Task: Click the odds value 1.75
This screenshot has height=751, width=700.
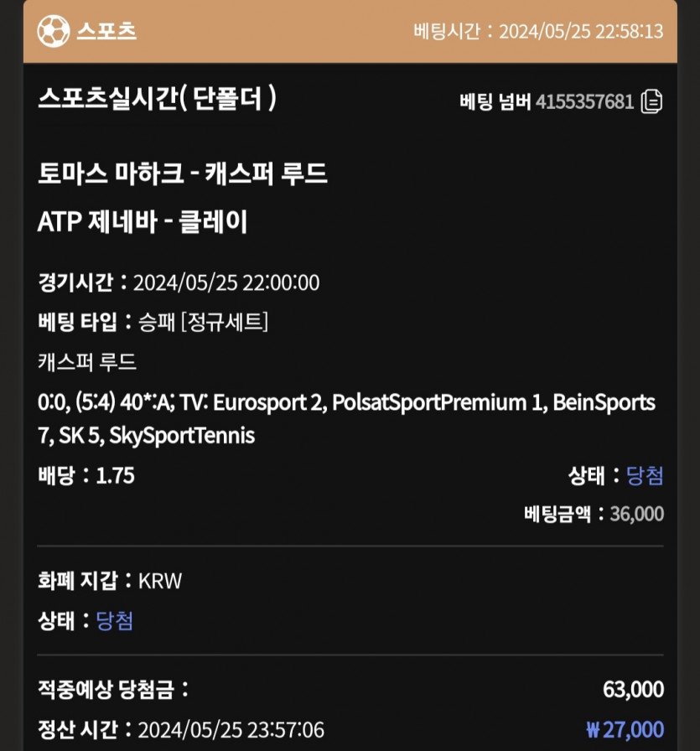Action: point(116,476)
